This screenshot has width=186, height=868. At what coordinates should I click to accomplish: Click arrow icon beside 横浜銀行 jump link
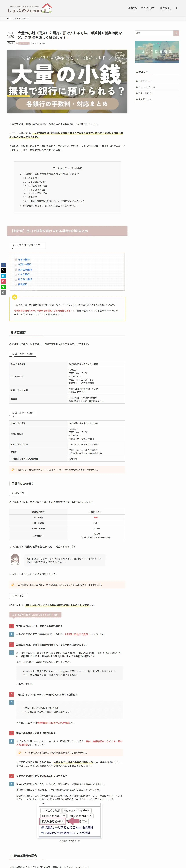point(16,284)
